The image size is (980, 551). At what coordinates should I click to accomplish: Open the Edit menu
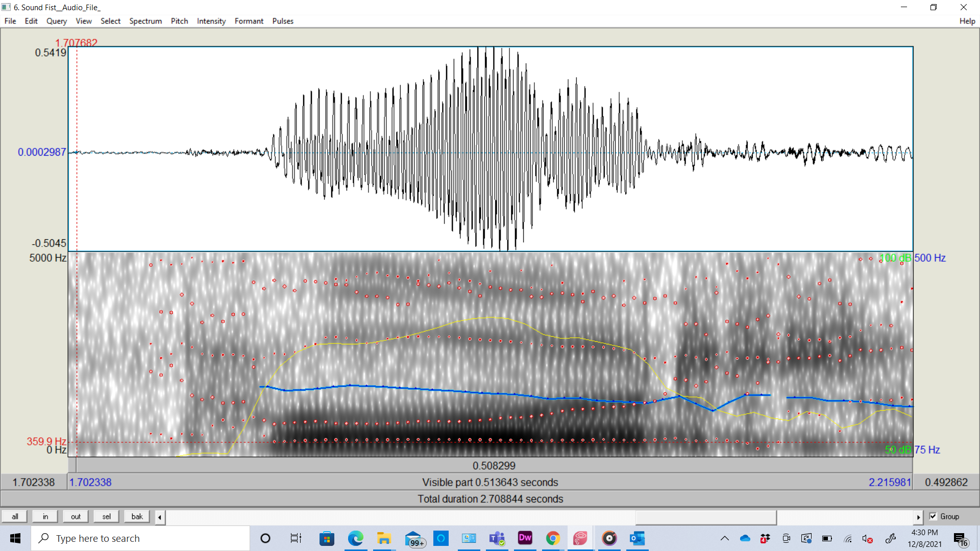point(31,21)
